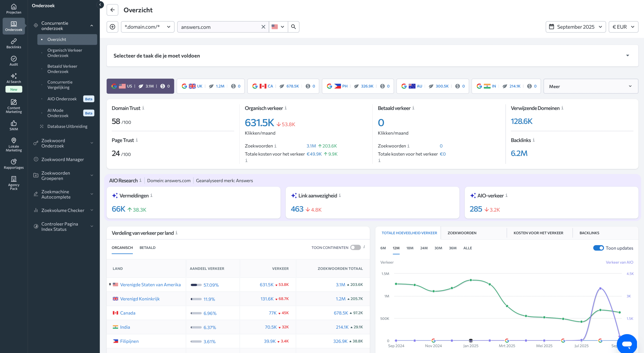Viewport: 644px width, 353px height.
Task: Open Concurrentie Vergelijking in sidebar
Action: (60, 85)
